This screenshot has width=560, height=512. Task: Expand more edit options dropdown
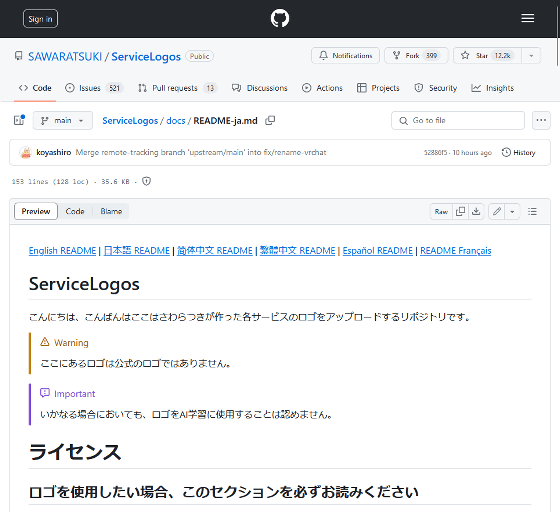(512, 212)
